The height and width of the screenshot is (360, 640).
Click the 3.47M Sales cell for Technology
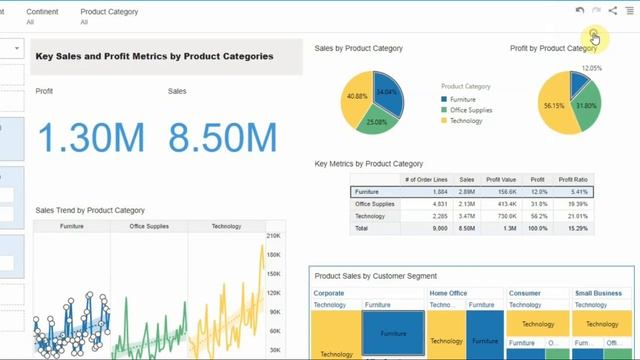click(x=467, y=216)
